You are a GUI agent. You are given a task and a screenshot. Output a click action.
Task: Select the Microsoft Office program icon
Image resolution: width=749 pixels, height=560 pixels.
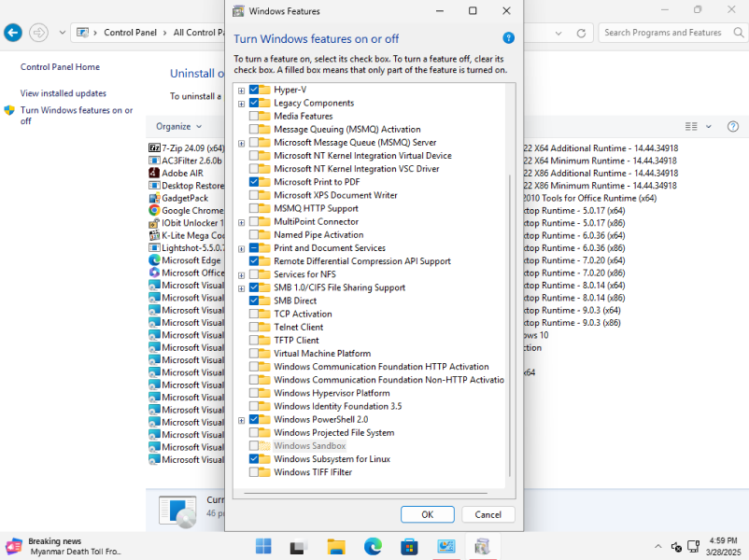tap(154, 273)
